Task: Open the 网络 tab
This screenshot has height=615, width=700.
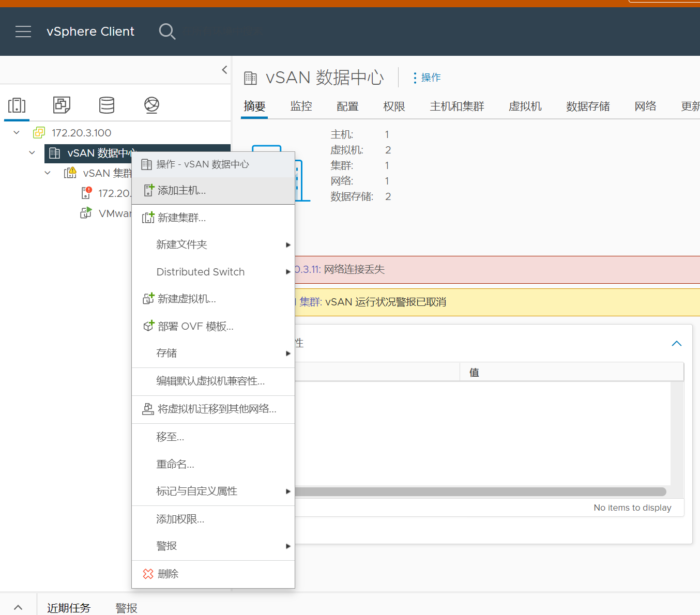Action: pos(645,106)
